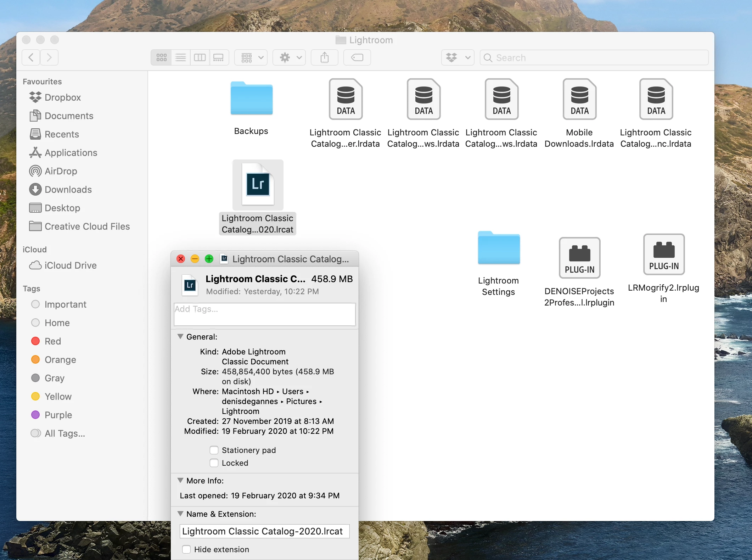Go back with the left arrow button
This screenshot has width=752, height=560.
click(x=31, y=57)
